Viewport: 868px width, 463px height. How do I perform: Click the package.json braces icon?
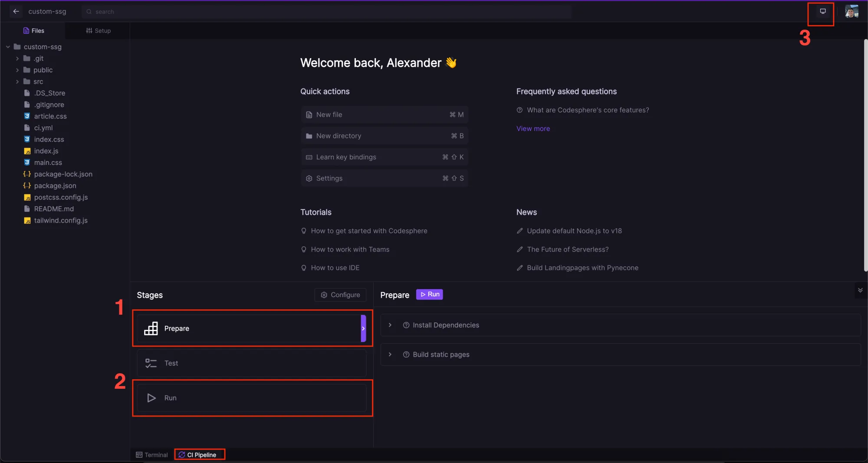27,186
